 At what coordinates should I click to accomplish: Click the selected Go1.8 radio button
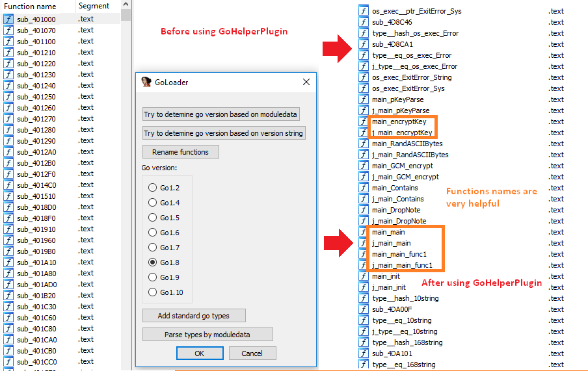pos(152,262)
